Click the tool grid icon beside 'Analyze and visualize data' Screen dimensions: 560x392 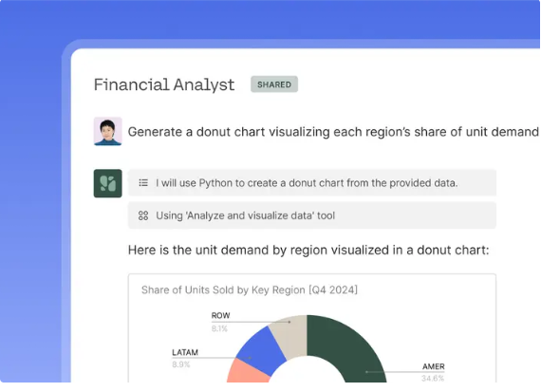143,215
